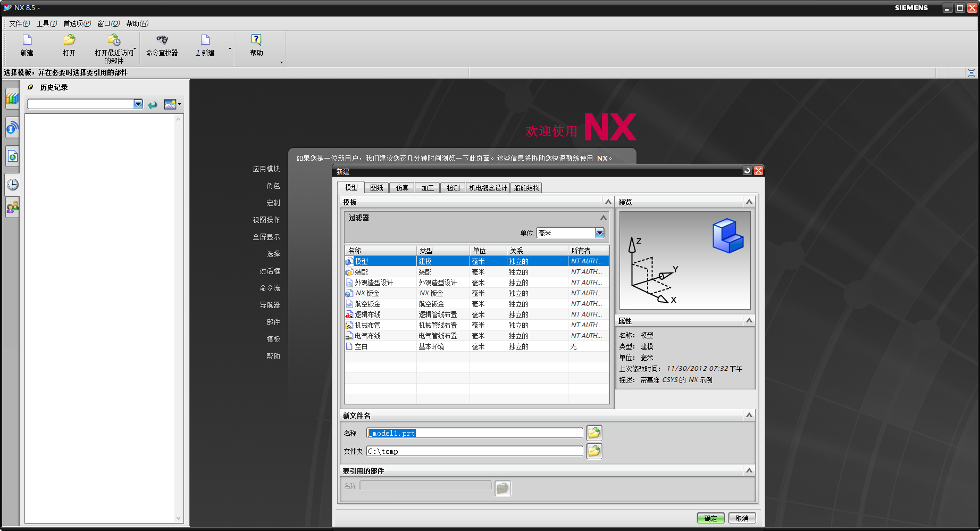
Task: Switch to the 船舶结构 tab
Action: (x=526, y=188)
